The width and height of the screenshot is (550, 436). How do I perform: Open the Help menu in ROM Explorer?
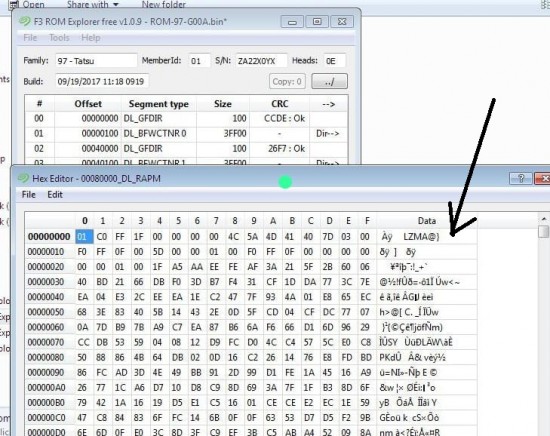pos(90,38)
